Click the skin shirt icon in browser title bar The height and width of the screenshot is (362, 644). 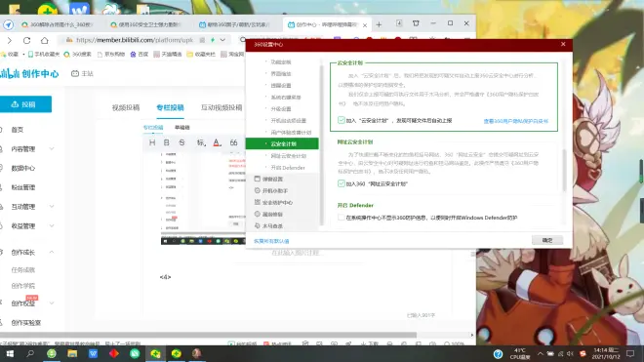[416, 23]
